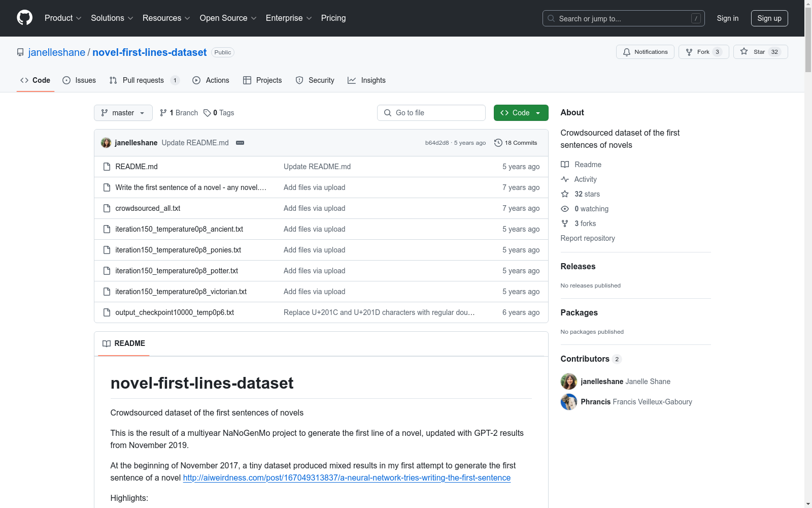Image resolution: width=812 pixels, height=508 pixels.
Task: Expand the Open Source dropdown
Action: (x=228, y=18)
